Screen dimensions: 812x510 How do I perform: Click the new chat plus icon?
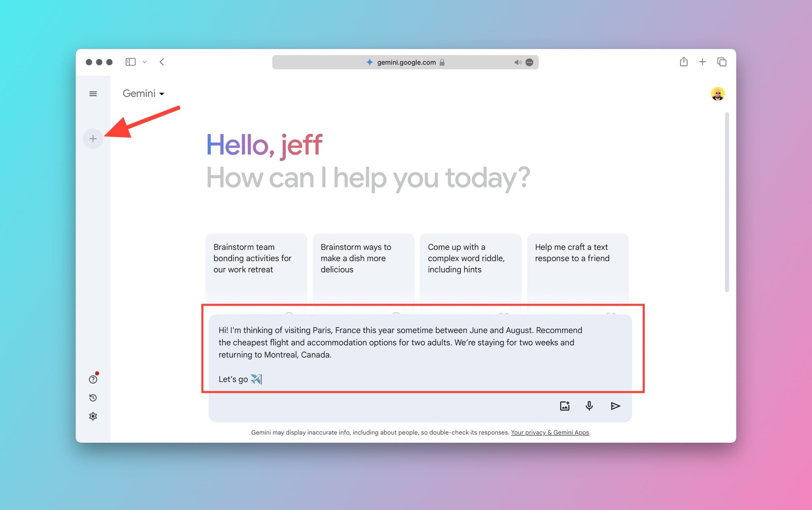coord(93,139)
